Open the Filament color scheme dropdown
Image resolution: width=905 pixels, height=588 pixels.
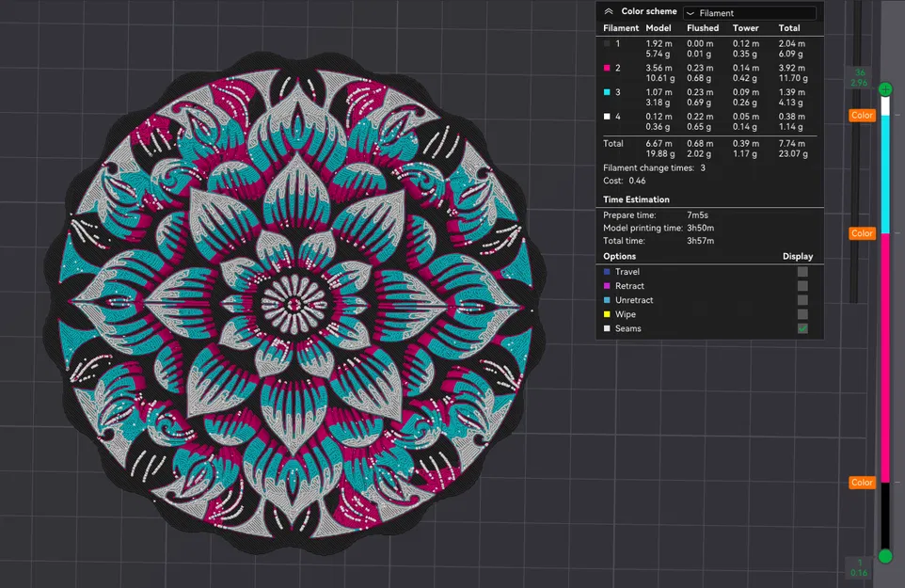[x=748, y=11]
